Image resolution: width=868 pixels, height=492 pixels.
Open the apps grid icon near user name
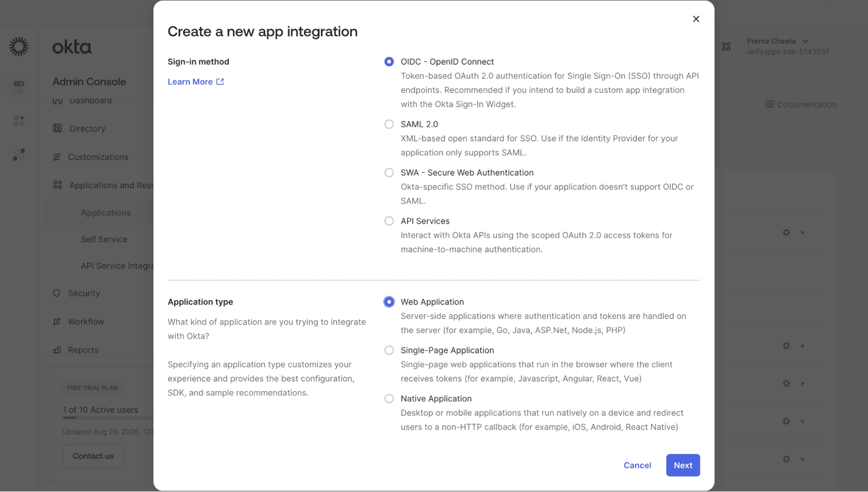[726, 47]
